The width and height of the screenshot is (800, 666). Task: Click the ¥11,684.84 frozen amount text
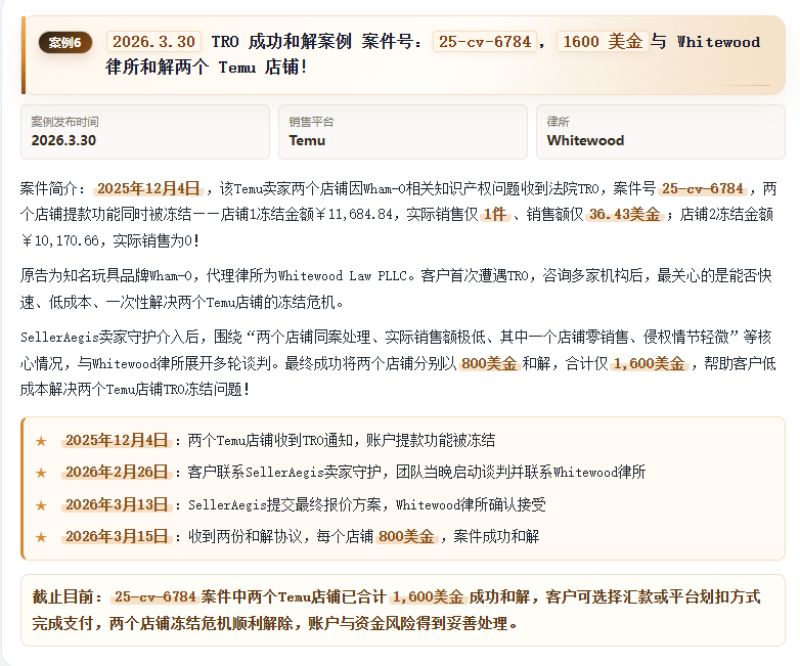(354, 214)
